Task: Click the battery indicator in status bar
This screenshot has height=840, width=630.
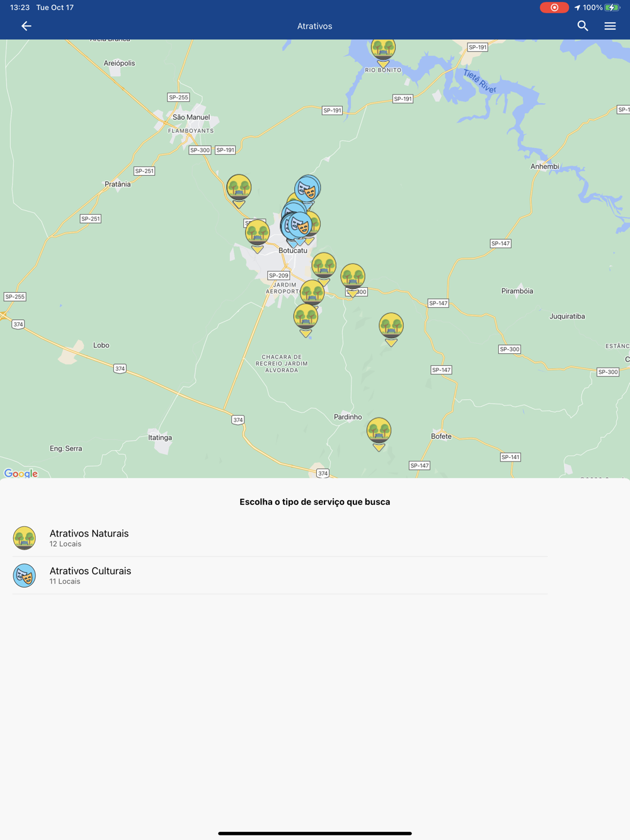Action: tap(612, 8)
